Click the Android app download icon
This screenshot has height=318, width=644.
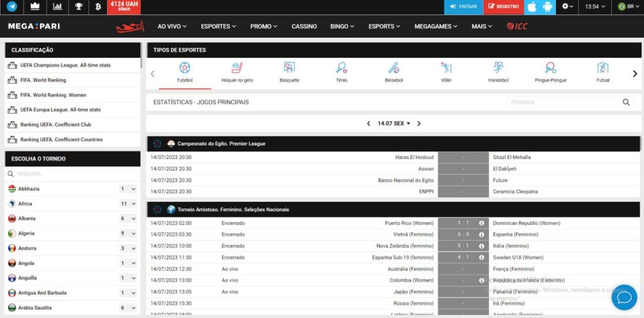tap(548, 7)
